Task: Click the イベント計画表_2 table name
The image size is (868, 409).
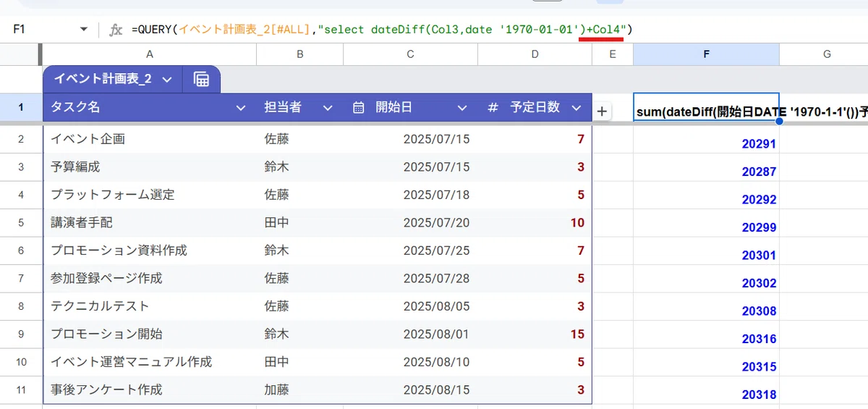Action: pos(103,80)
